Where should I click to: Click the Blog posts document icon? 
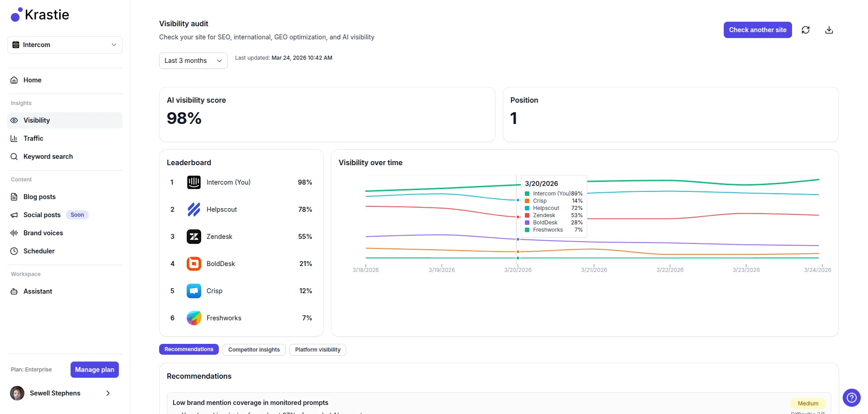pyautogui.click(x=14, y=197)
